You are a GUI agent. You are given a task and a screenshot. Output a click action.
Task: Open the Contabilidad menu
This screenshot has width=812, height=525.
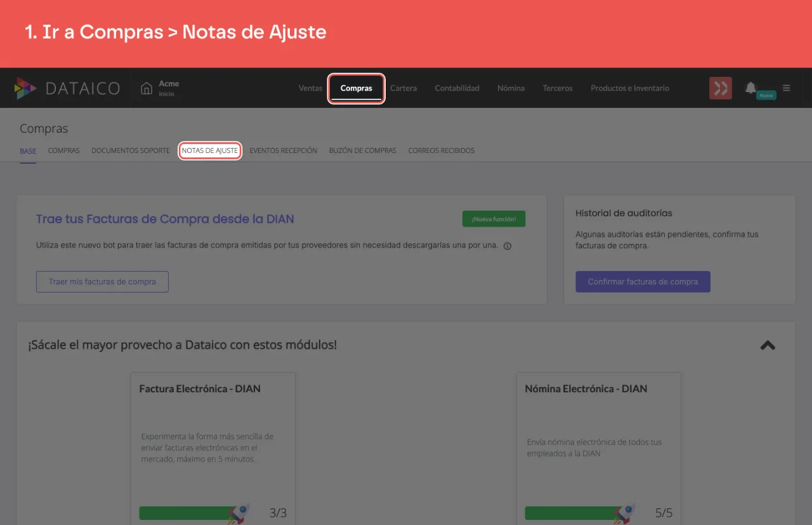click(x=457, y=88)
